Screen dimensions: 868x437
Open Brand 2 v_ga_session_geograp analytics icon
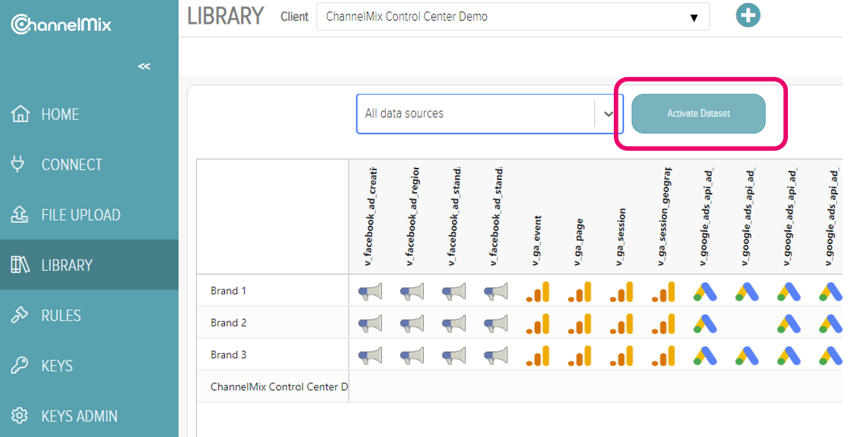[x=663, y=323]
